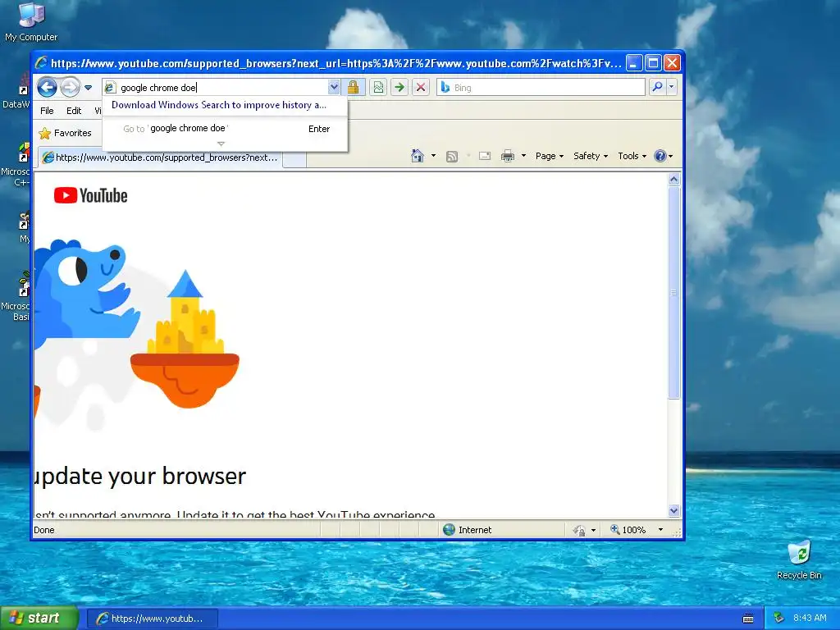The width and height of the screenshot is (840, 630).
Task: Click the green Go arrow button
Action: [x=399, y=87]
